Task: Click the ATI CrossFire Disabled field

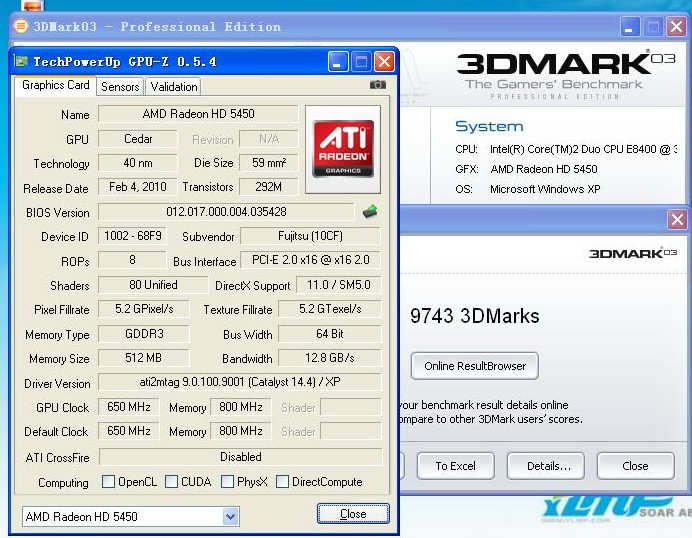Action: point(241,457)
